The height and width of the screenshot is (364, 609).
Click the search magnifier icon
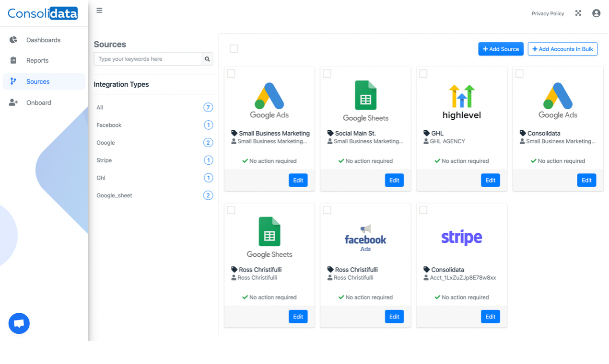[x=207, y=59]
